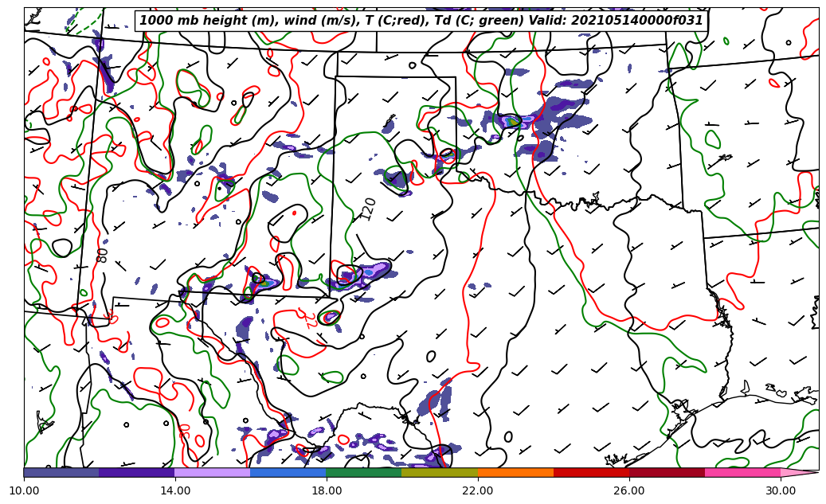Image resolution: width=826 pixels, height=504 pixels.
Task: Click the 80 height contour label
Action: point(103,255)
